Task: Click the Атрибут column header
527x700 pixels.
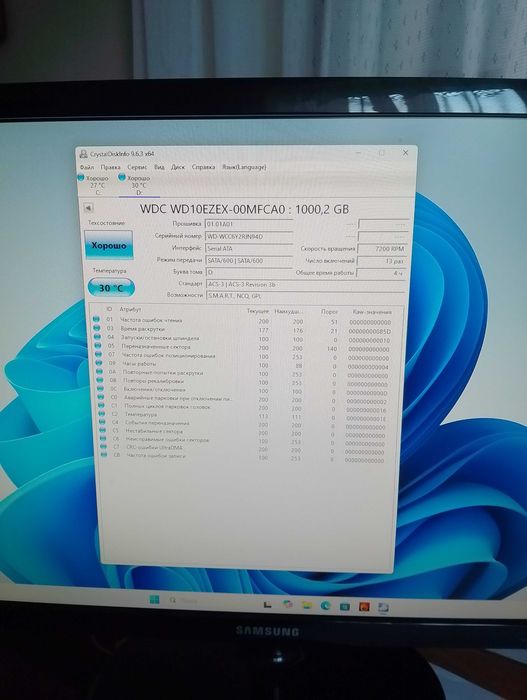Action: pyautogui.click(x=130, y=309)
